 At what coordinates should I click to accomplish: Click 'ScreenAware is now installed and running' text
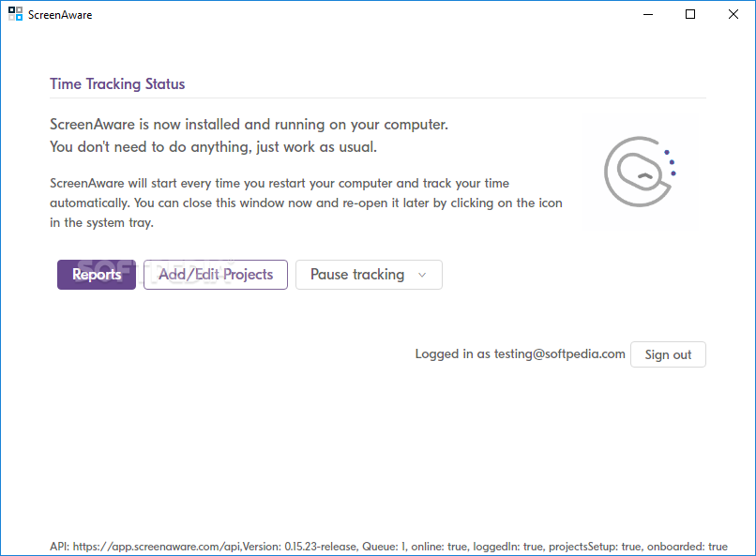coord(249,125)
